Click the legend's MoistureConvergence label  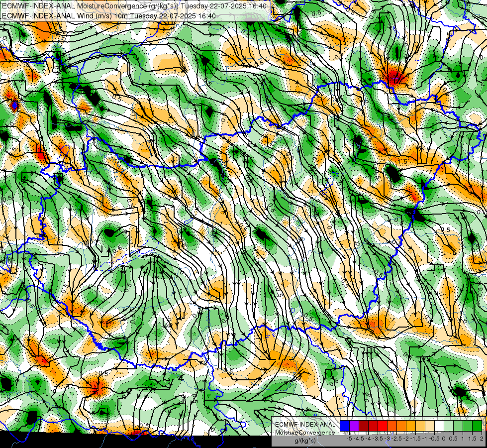pos(305,433)
